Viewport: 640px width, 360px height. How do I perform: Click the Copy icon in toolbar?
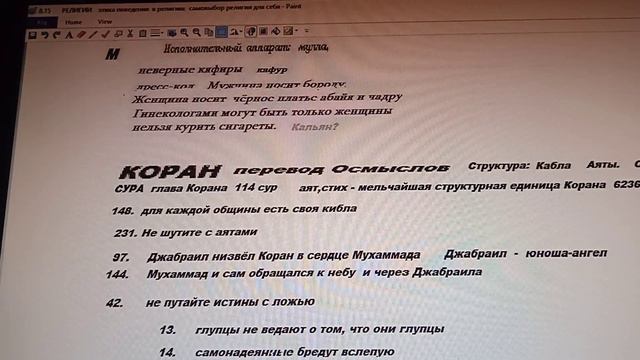pos(209,32)
